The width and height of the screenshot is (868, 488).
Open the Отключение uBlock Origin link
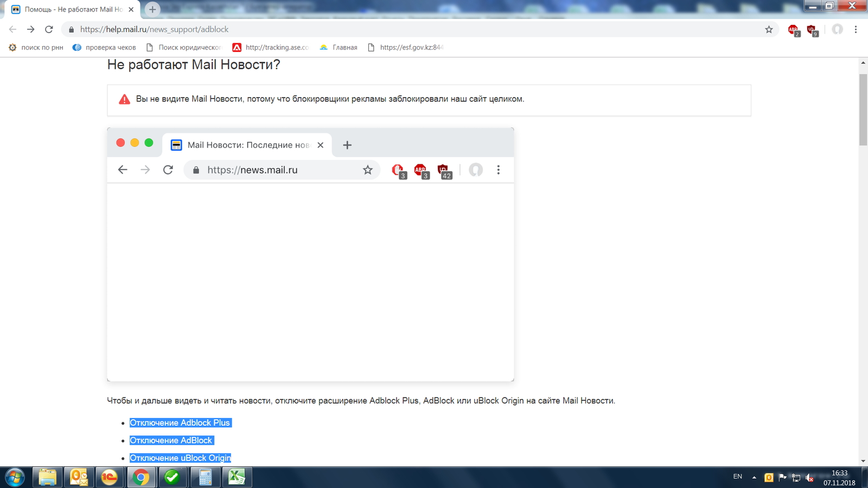(180, 458)
